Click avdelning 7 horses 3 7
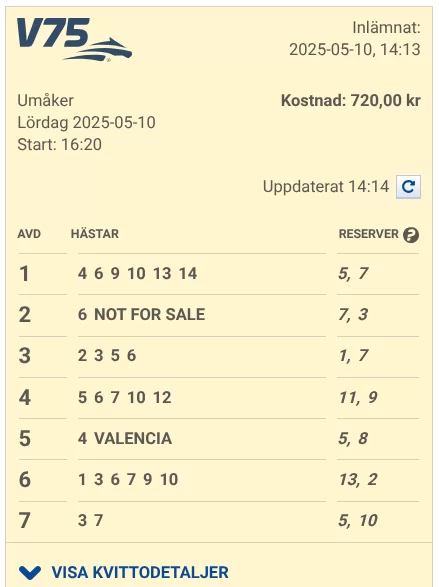This screenshot has width=439, height=587. (x=90, y=520)
